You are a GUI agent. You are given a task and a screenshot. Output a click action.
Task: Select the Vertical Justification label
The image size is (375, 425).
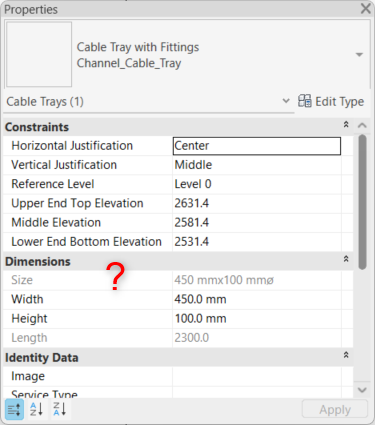[x=64, y=165]
